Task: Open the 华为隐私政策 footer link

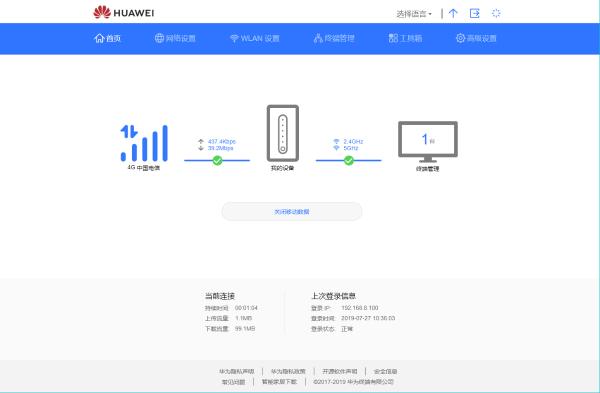Action: tap(288, 372)
